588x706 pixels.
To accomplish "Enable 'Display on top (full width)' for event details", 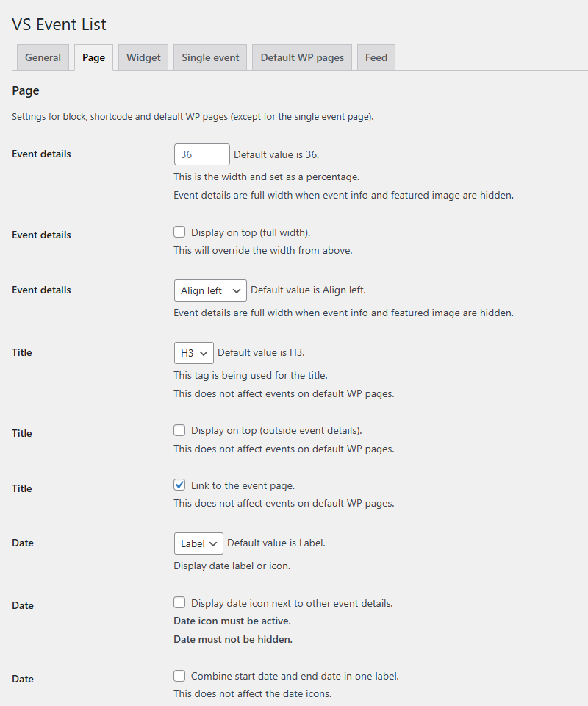I will pos(179,231).
